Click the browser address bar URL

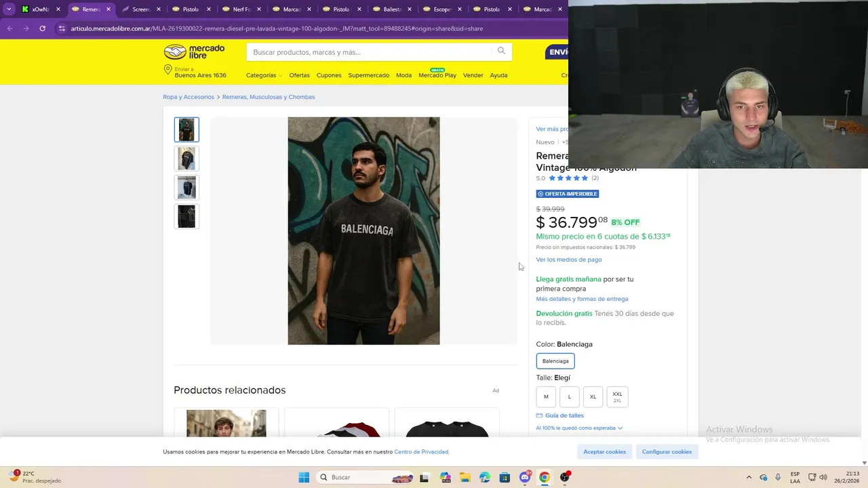pos(277,28)
